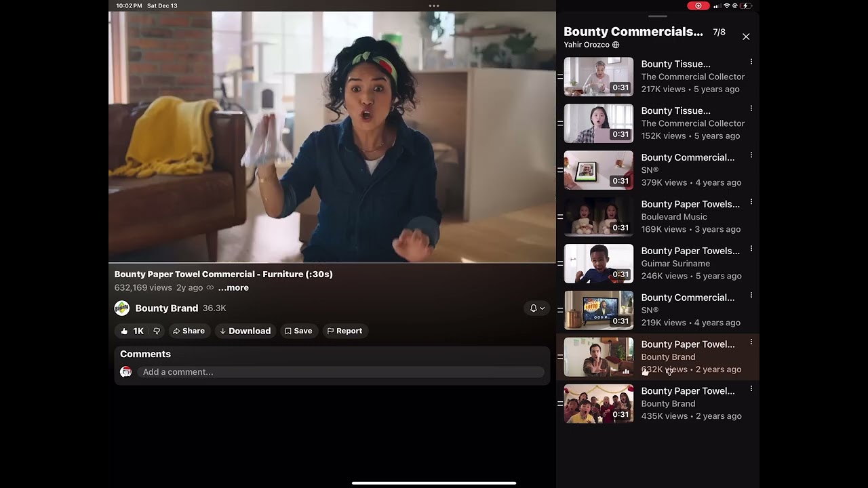The image size is (868, 488).
Task: Download the current video
Action: coord(245,331)
